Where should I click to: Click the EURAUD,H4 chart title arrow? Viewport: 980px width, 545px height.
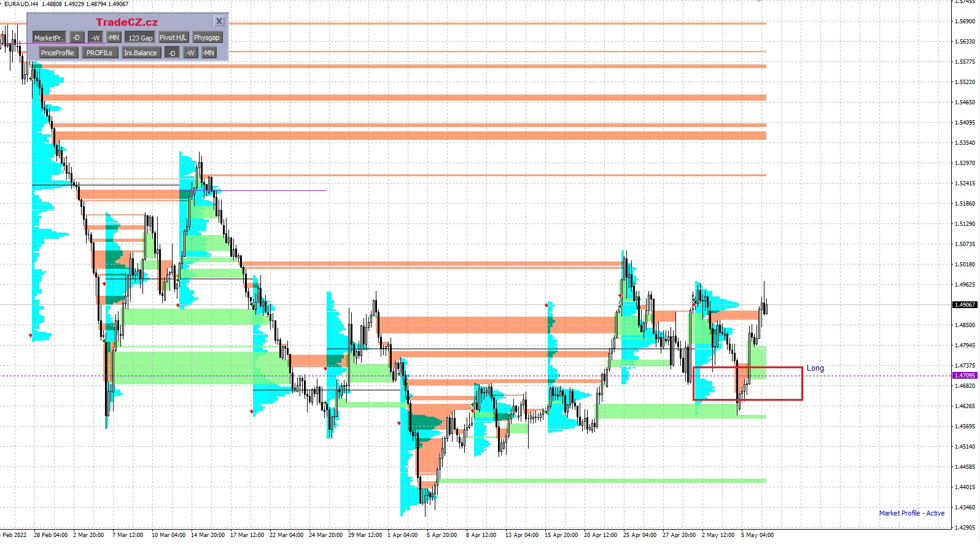(x=2, y=4)
